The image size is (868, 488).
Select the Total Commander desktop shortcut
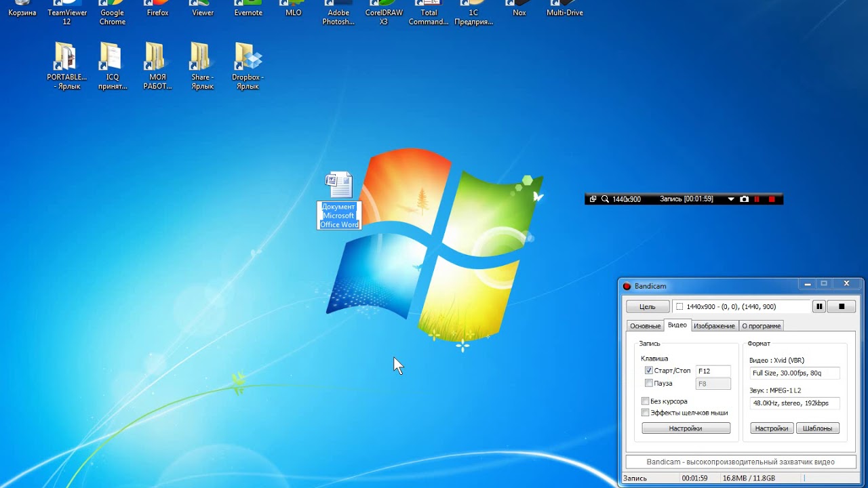pyautogui.click(x=429, y=12)
